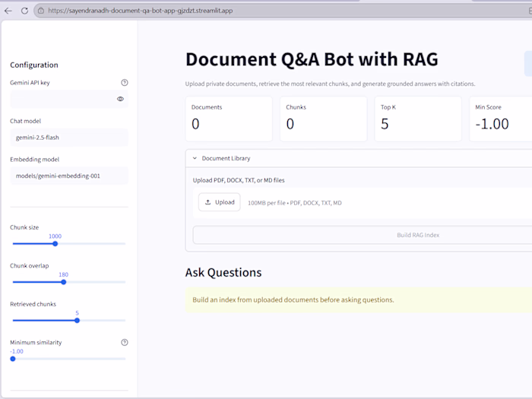The width and height of the screenshot is (532, 399).
Task: Click the Chunks metric value 0
Action: tap(290, 124)
